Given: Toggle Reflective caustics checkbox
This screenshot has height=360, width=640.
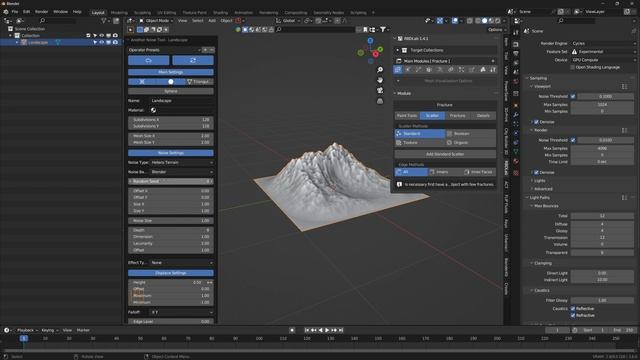Looking at the screenshot, I should pos(573,309).
